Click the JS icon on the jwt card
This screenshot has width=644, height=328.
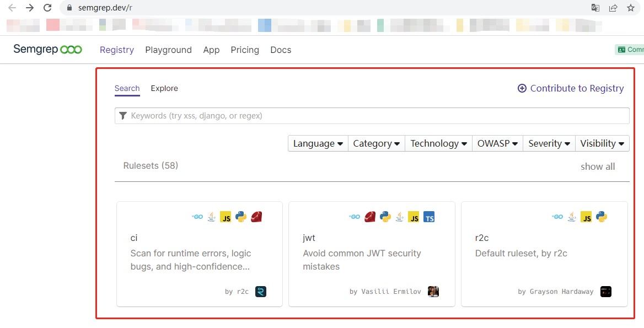click(414, 217)
